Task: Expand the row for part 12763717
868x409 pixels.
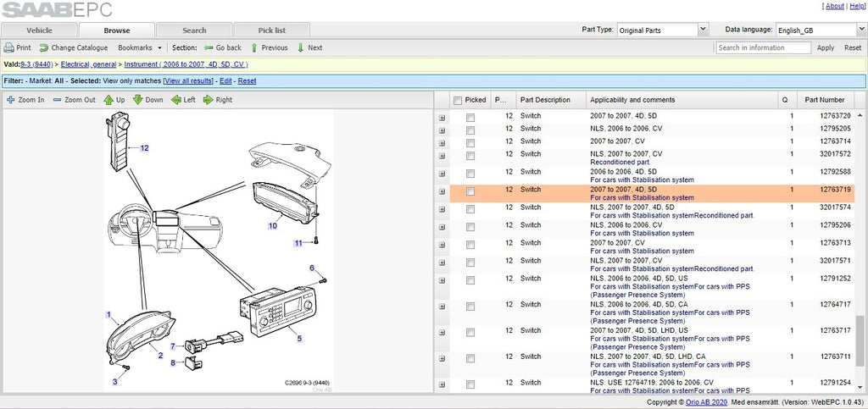Action: click(442, 332)
